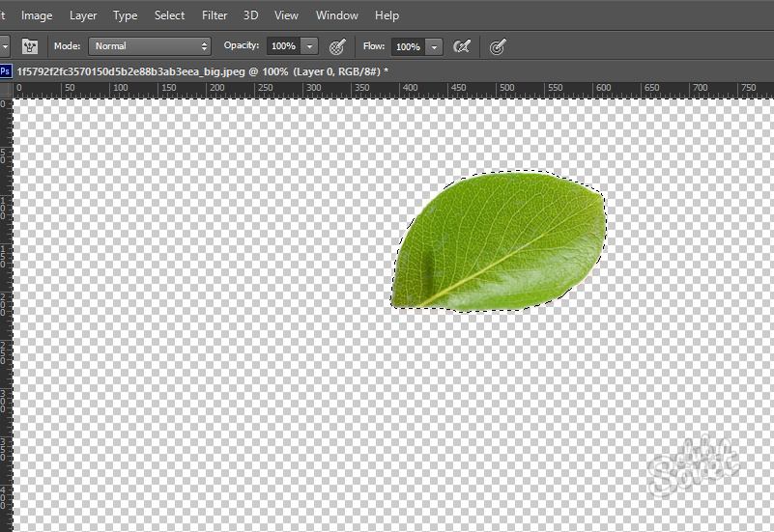Toggle pressure for size icon
The width and height of the screenshot is (774, 532).
pyautogui.click(x=498, y=46)
